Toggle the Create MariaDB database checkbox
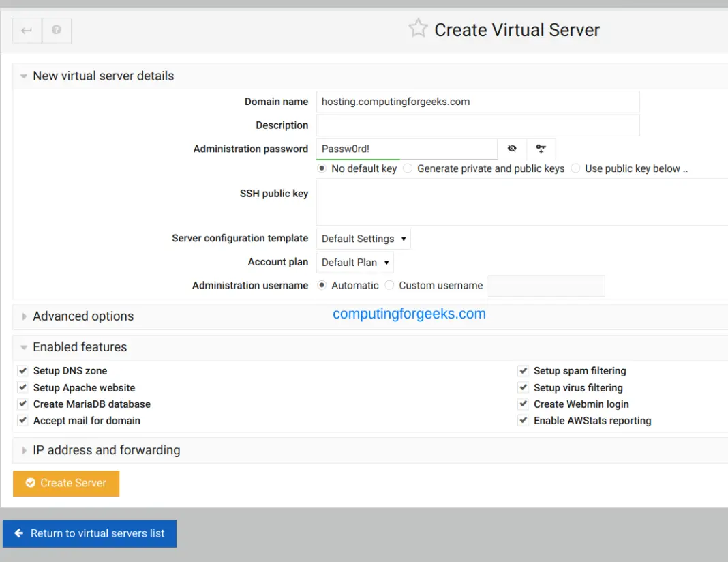Screen dimensions: 728x562 pyautogui.click(x=22, y=404)
